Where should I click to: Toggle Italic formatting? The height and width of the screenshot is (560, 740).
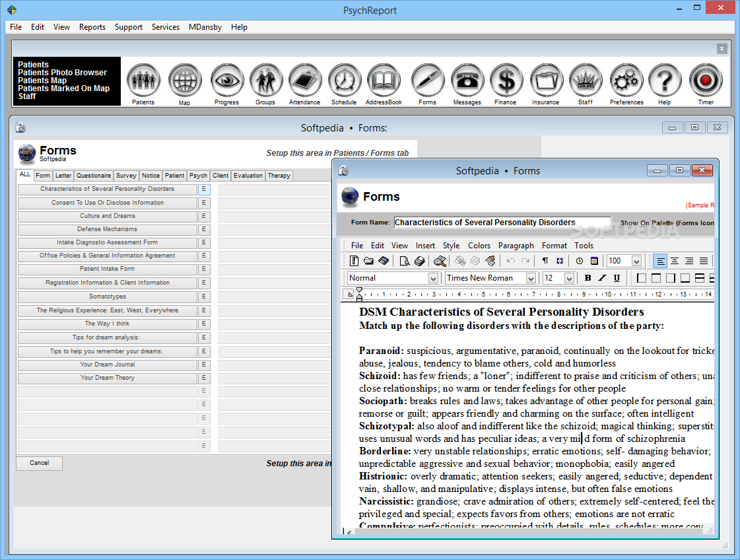pyautogui.click(x=602, y=278)
